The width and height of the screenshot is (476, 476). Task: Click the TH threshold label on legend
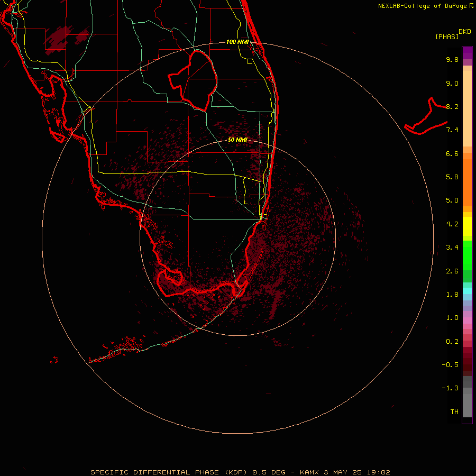[454, 412]
